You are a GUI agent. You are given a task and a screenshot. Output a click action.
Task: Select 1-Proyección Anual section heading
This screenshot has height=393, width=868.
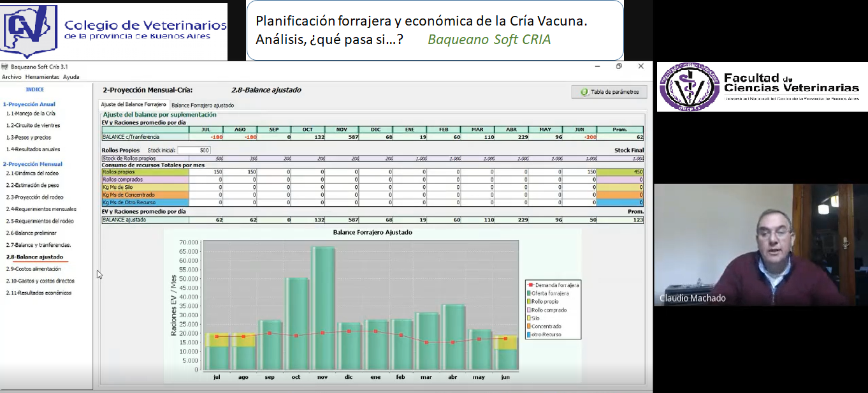click(x=29, y=104)
